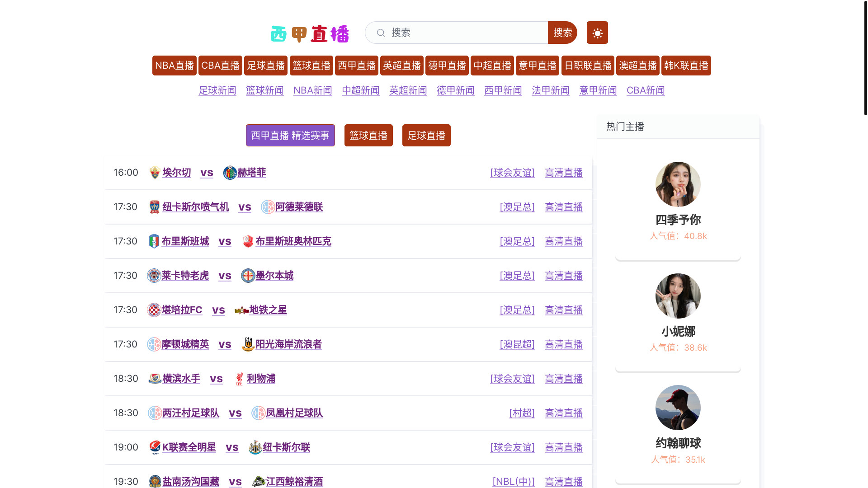Screen dimensions: 868x488
Task: Open 高清直播 for 埃尔切 vs 赫塔菲
Action: (564, 173)
